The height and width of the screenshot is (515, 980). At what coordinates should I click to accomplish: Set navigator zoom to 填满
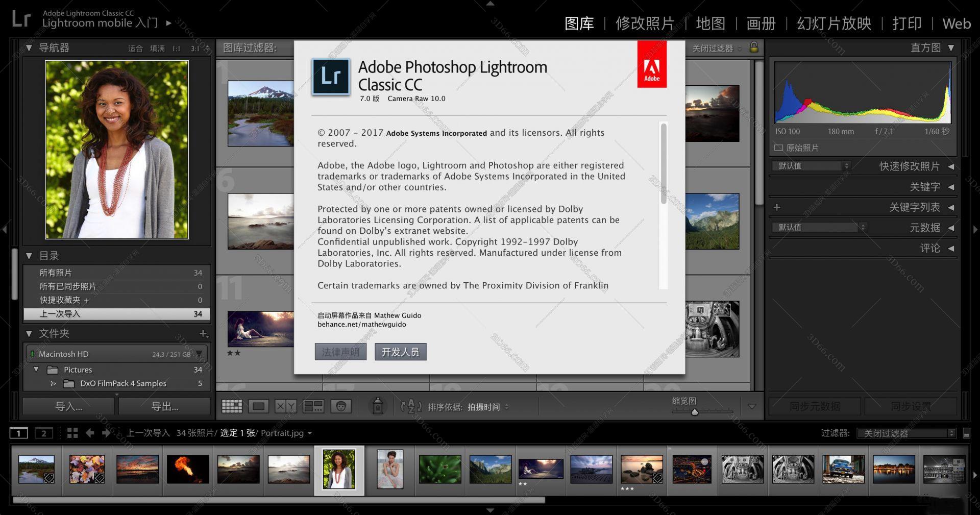157,48
